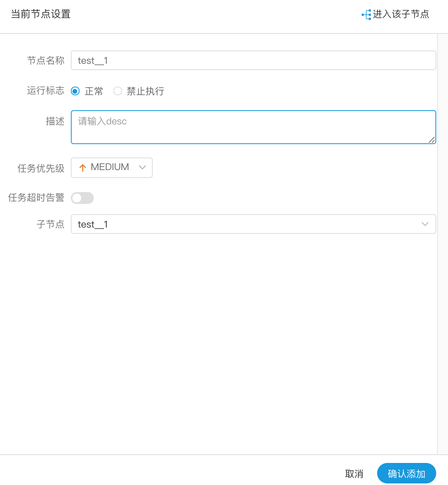Click the 取消 button

[x=354, y=474]
